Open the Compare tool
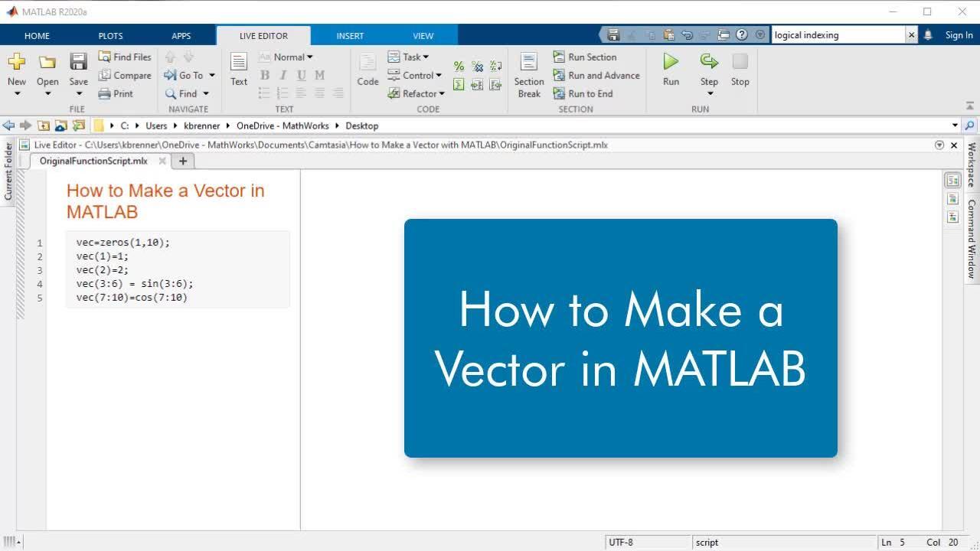 click(126, 75)
